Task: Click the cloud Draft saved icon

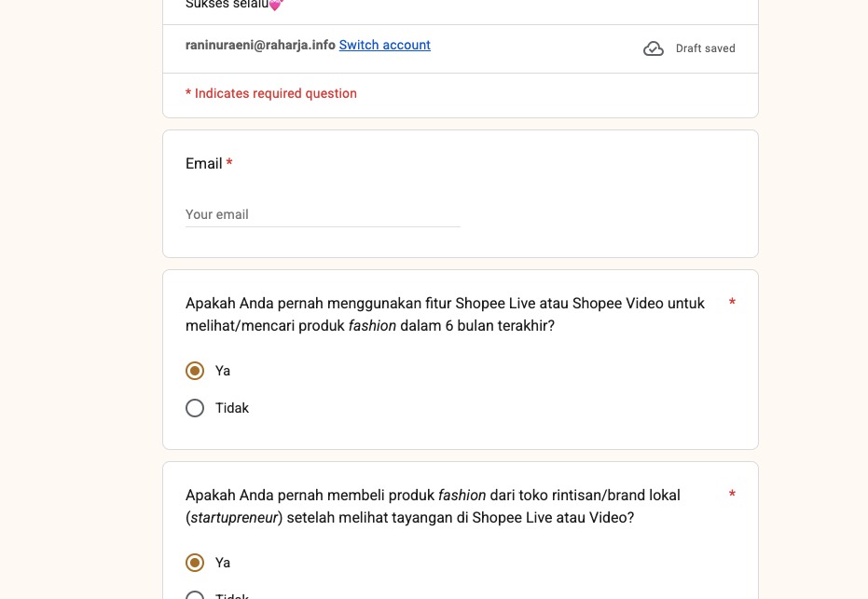Action: [654, 48]
